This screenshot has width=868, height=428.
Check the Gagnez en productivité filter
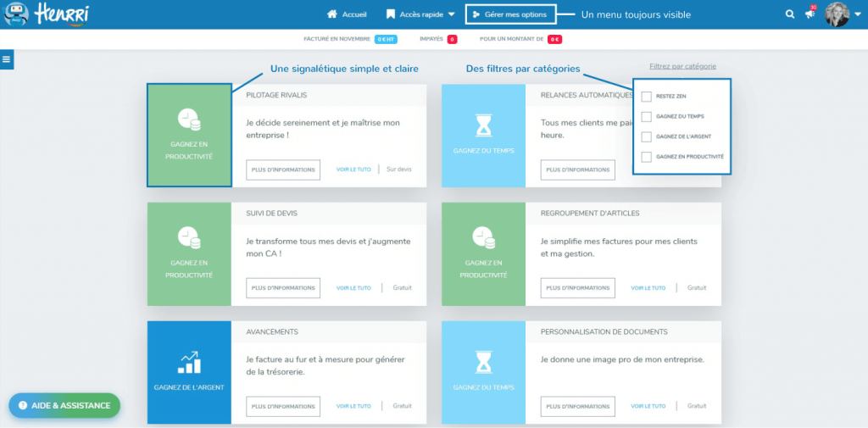click(x=646, y=157)
